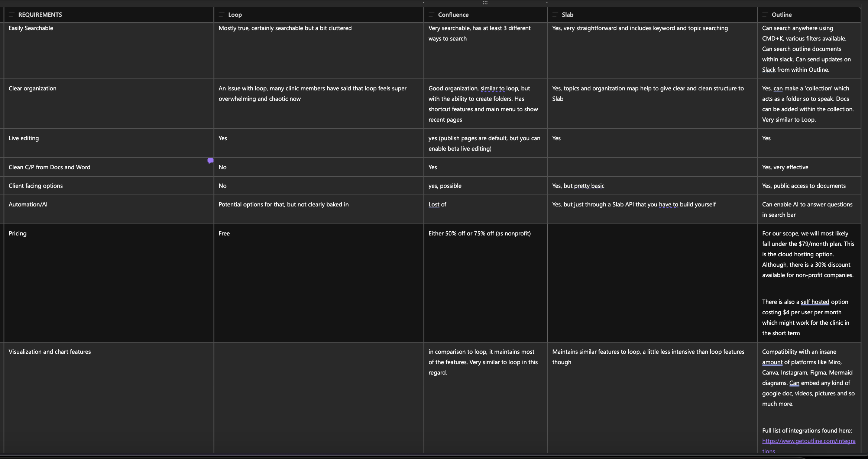
Task: Click Slab cell 'Yes, topics and organization map'
Action: [652, 104]
